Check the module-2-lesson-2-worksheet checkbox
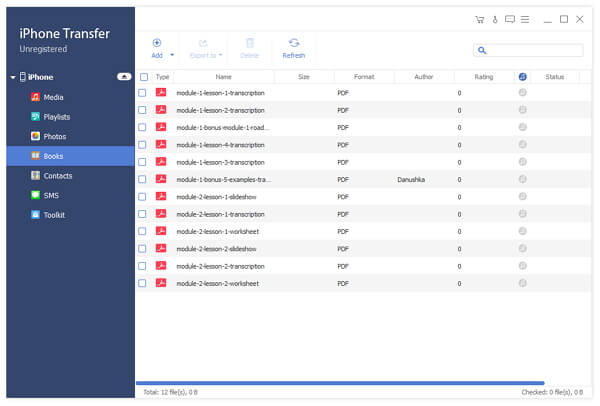The height and width of the screenshot is (406, 600). pos(142,284)
